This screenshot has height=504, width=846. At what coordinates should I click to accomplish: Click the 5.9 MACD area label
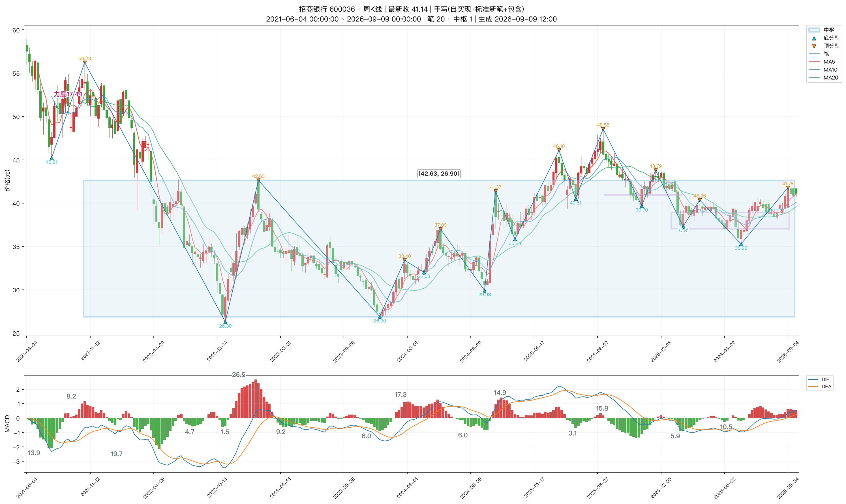[x=675, y=436]
